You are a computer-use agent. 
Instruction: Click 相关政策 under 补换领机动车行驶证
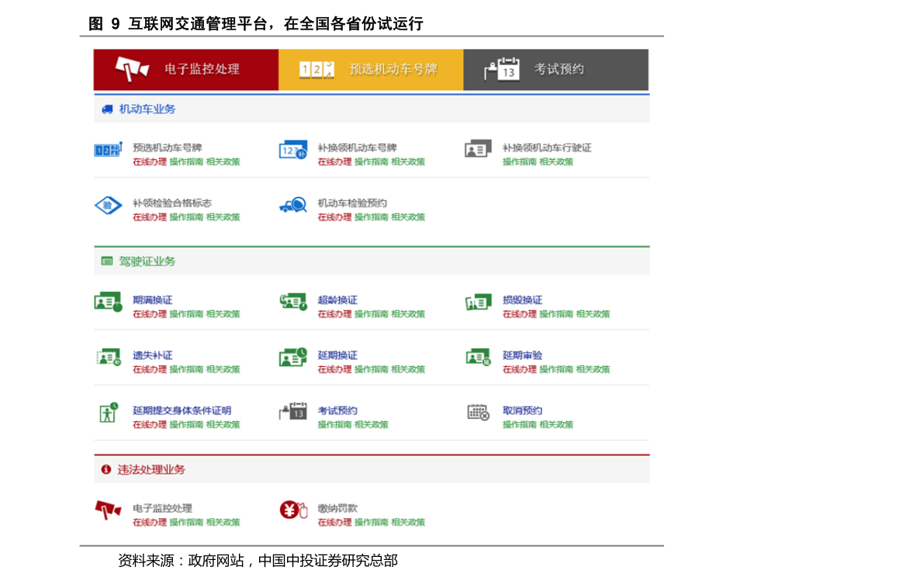pyautogui.click(x=556, y=162)
